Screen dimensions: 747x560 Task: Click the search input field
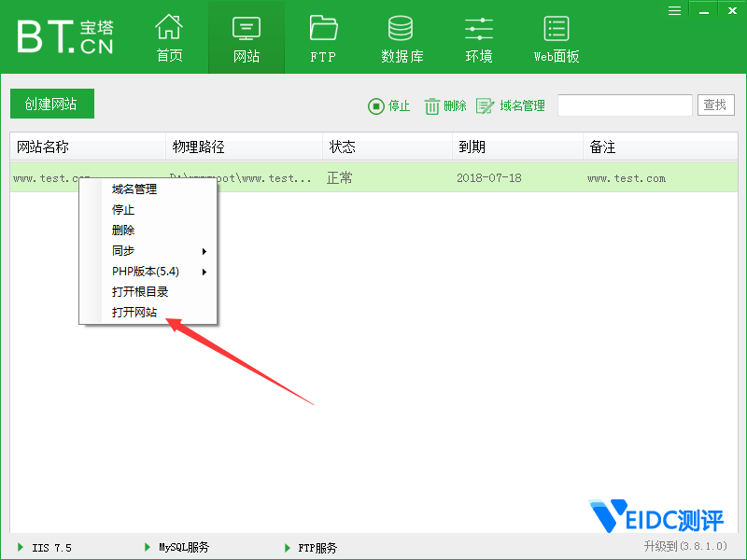(x=625, y=105)
